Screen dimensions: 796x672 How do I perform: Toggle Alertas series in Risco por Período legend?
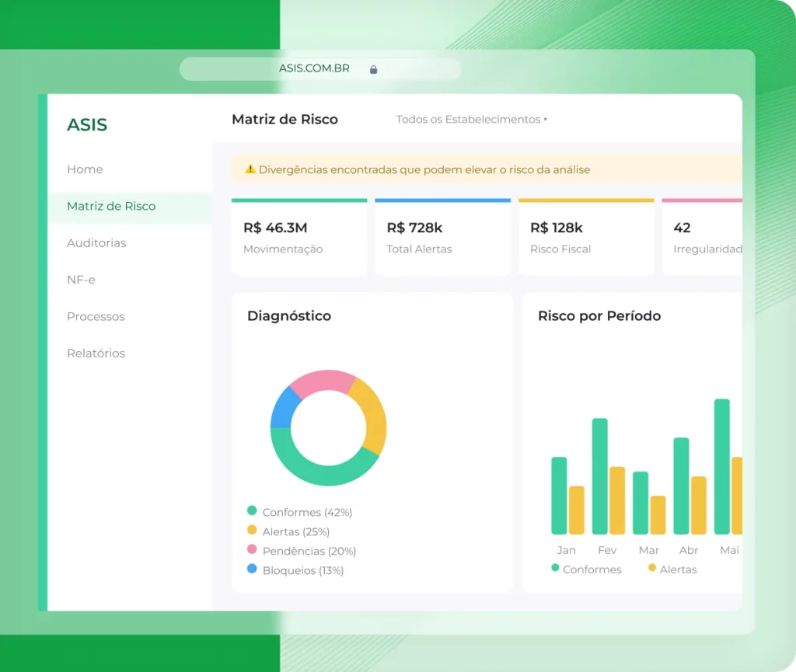(x=672, y=569)
